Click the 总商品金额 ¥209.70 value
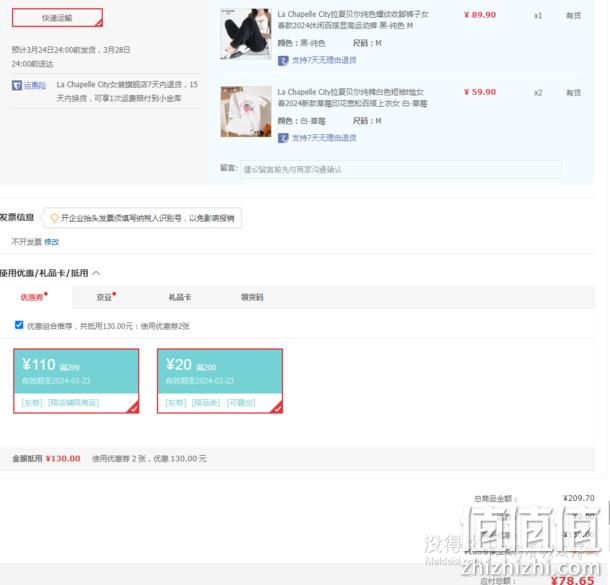This screenshot has height=585, width=610. [578, 498]
